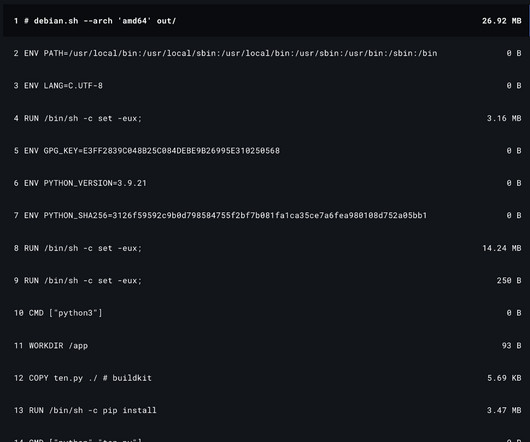Viewport: 530px width, 442px height.
Task: Select the WORKDIR /app layer
Action: click(266, 345)
